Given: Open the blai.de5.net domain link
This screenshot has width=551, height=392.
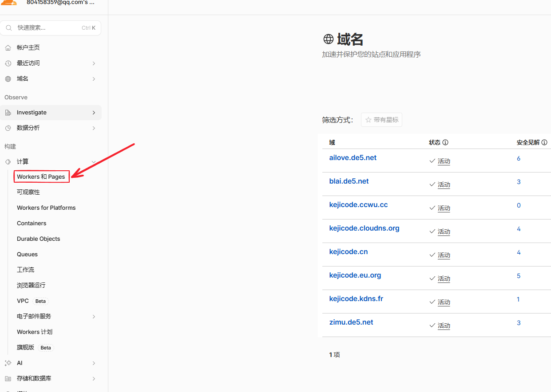Looking at the screenshot, I should 349,181.
